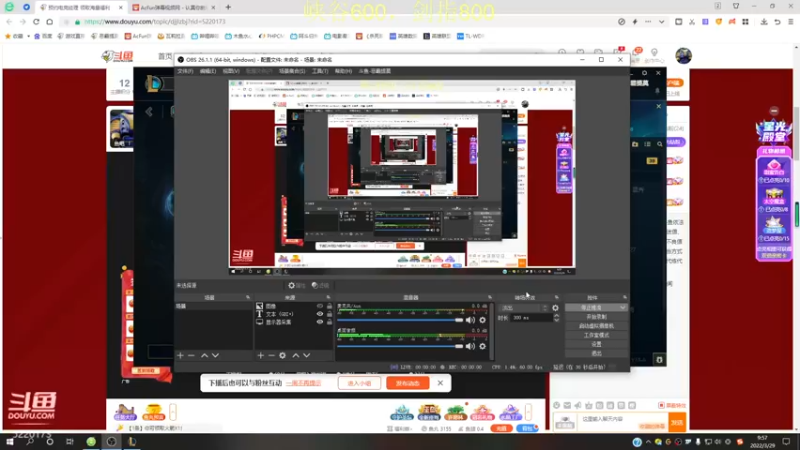The width and height of the screenshot is (800, 450).
Task: Mute the desktop audio channel
Action: (x=470, y=346)
